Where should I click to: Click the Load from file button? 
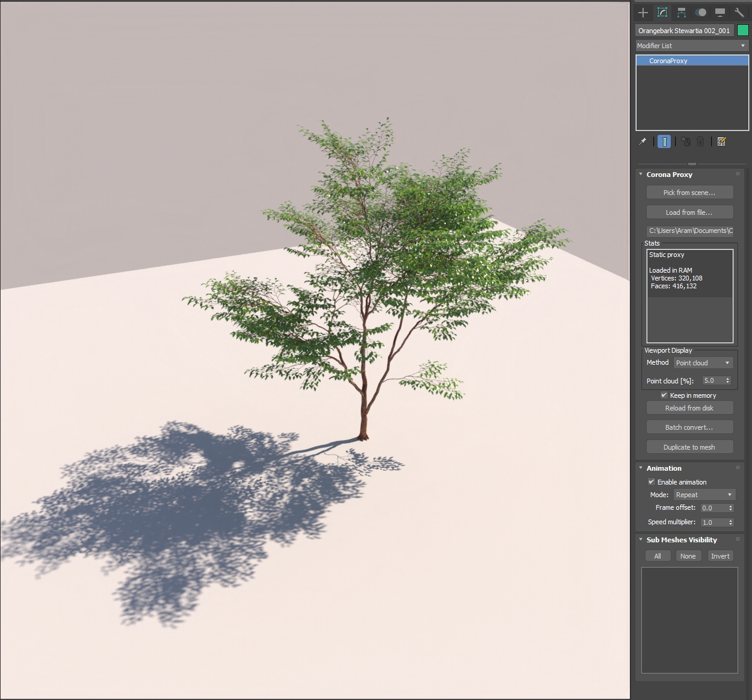tap(689, 212)
